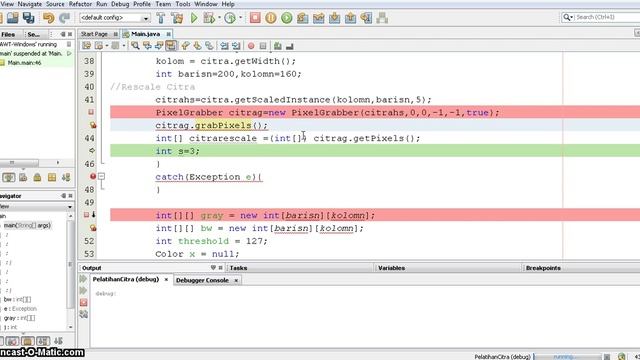Stop icon in Output side bar
Screen dimensions: 640x360
pyautogui.click(x=83, y=302)
